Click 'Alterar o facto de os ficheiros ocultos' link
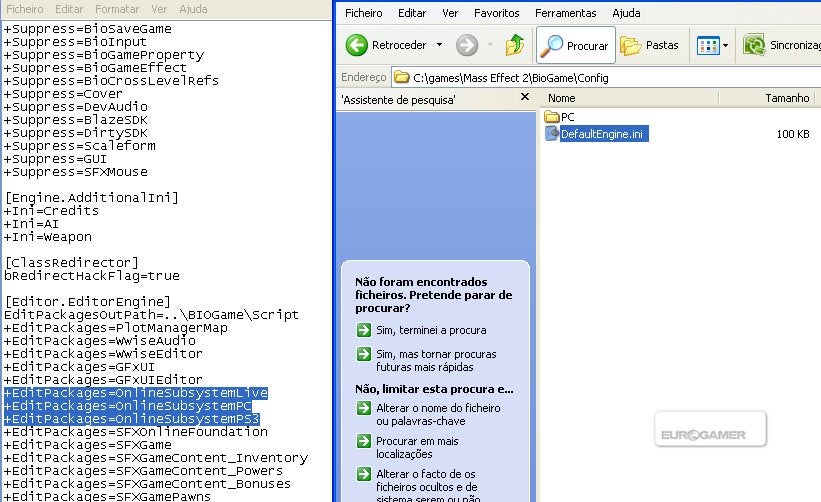The height and width of the screenshot is (502, 821). pyautogui.click(x=428, y=487)
